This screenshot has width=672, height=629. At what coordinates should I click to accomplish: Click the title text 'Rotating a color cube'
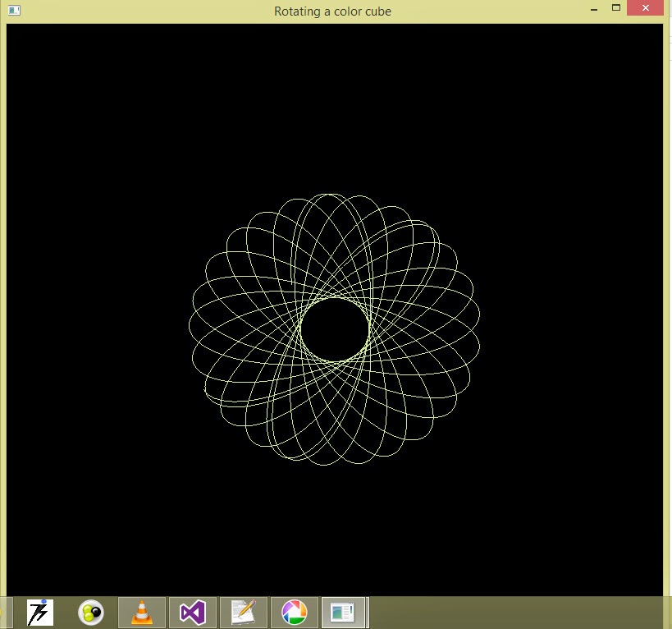click(331, 11)
